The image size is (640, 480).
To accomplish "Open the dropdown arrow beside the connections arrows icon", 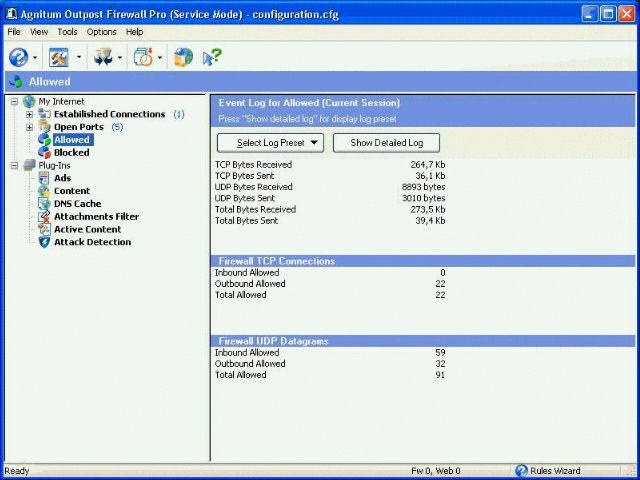I will coord(120,58).
